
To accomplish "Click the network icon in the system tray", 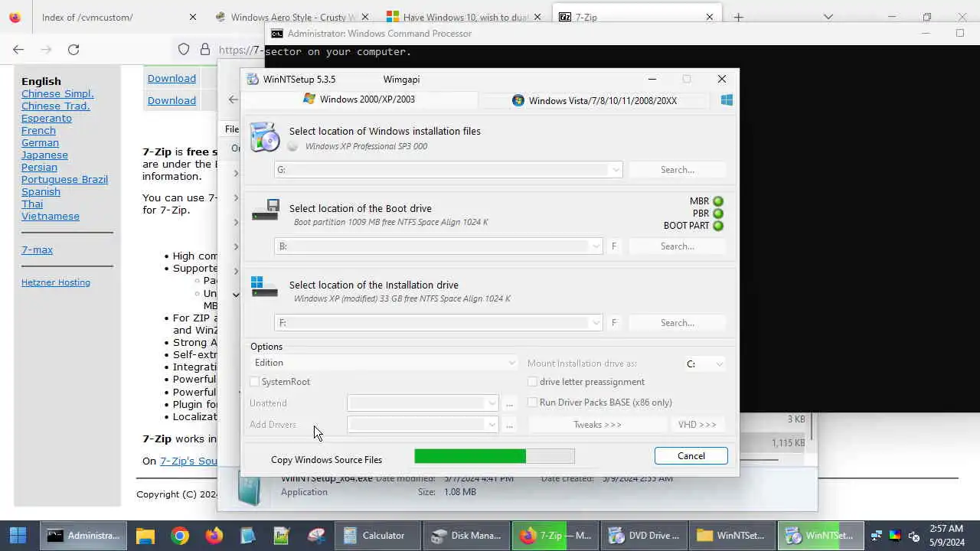I will 877,536.
